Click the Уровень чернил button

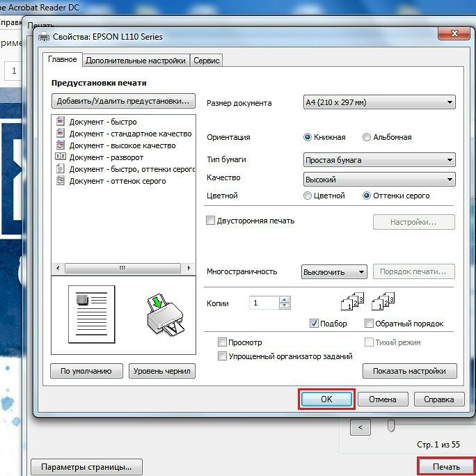[162, 371]
